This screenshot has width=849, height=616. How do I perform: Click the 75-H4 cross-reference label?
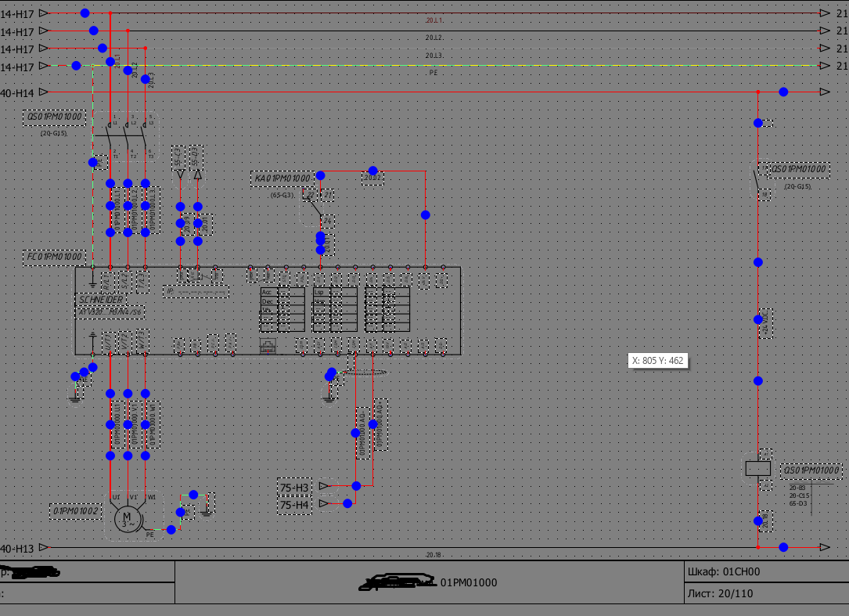(x=294, y=506)
